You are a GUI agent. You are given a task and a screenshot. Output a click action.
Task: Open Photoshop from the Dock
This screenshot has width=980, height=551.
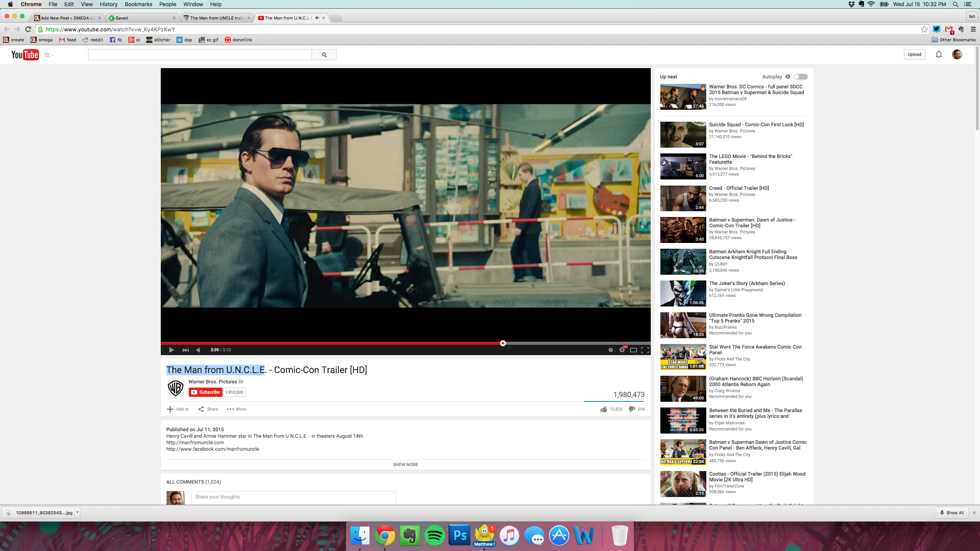[x=459, y=535]
